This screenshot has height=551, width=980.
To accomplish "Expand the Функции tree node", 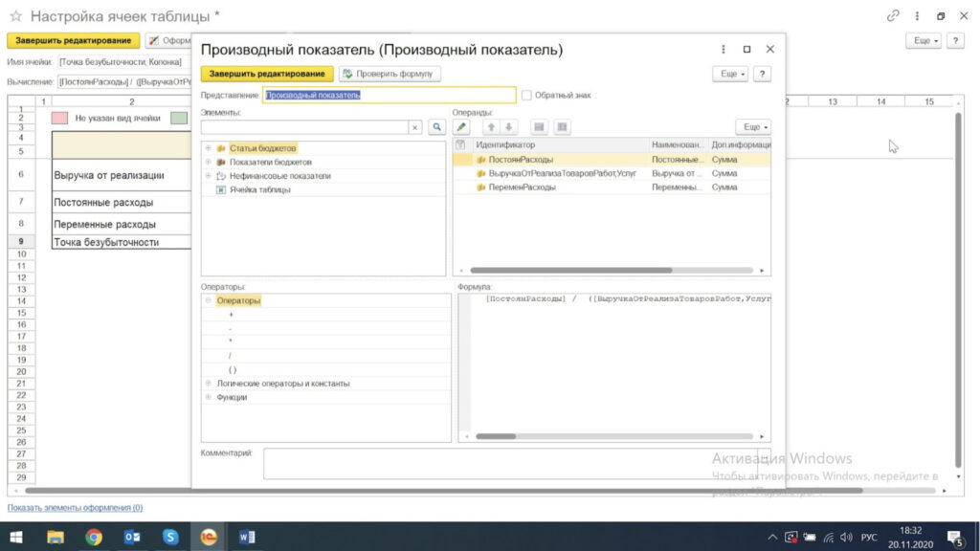I will tap(208, 397).
